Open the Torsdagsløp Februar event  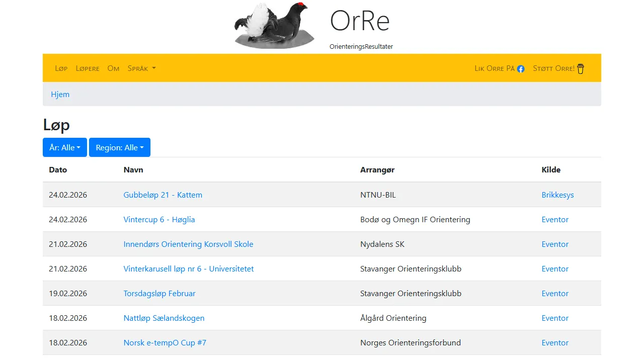point(159,293)
